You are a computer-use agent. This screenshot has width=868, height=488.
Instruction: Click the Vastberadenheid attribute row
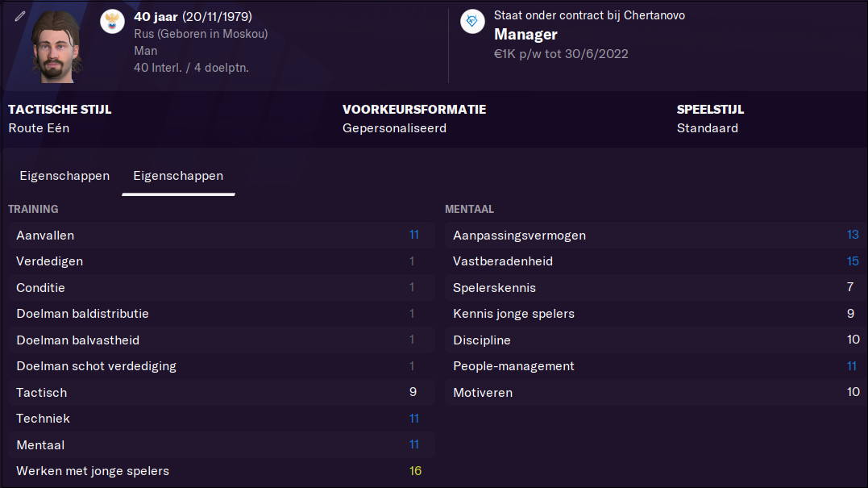pyautogui.click(x=657, y=261)
